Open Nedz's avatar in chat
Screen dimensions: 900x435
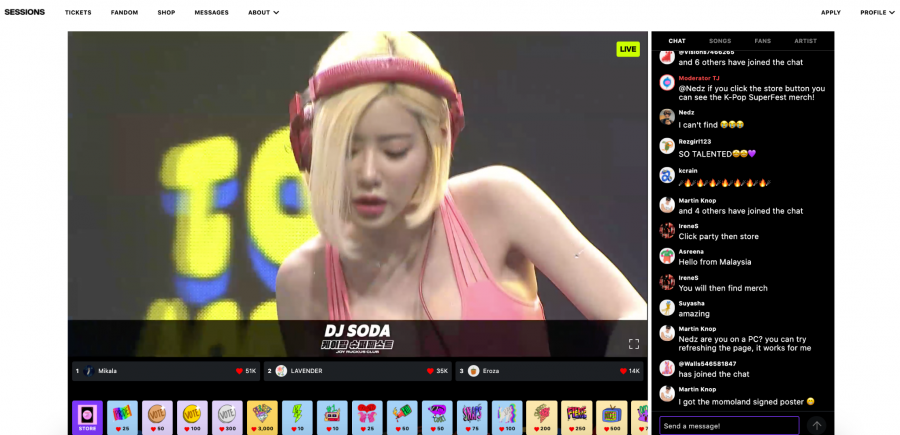pyautogui.click(x=667, y=117)
